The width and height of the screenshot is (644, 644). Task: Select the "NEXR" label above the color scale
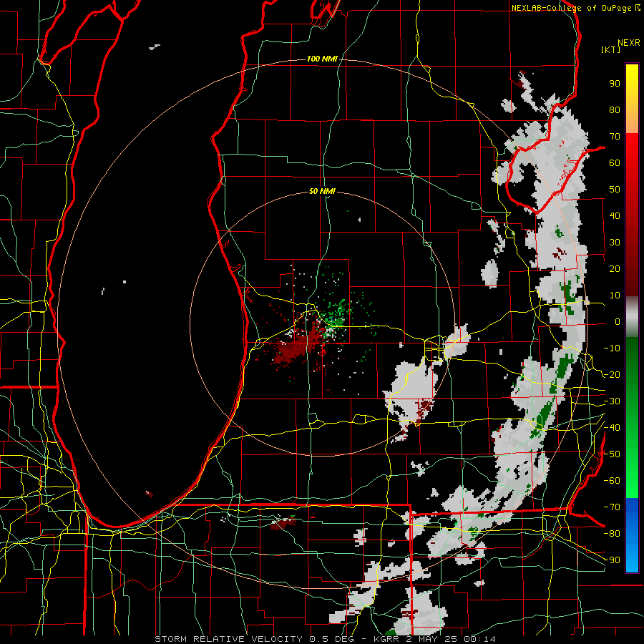pyautogui.click(x=628, y=43)
